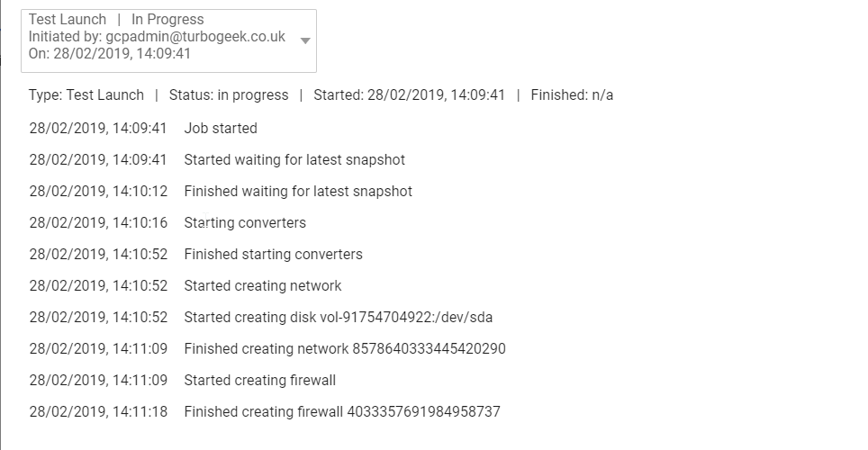
Task: Click the Started: 28/02/2019 timestamp label
Action: (x=409, y=95)
